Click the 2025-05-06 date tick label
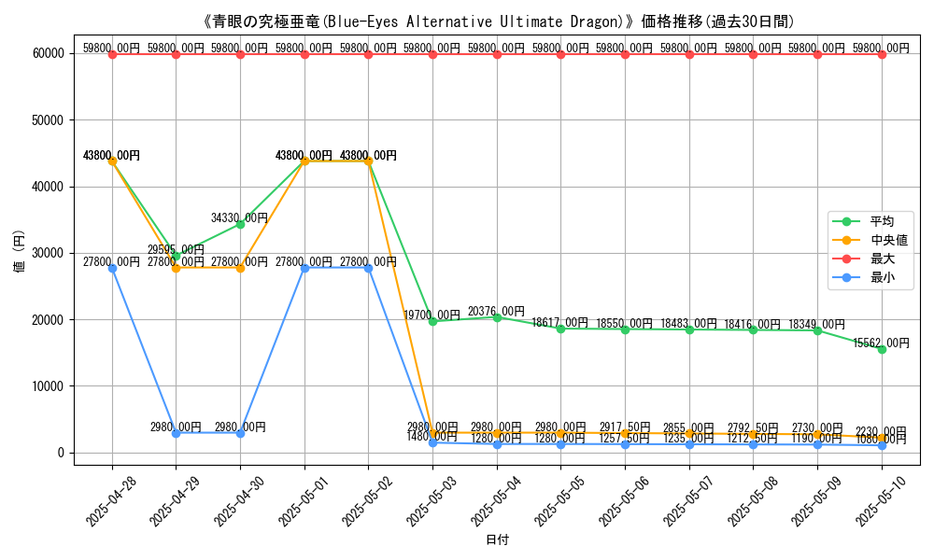This screenshot has height=560, width=934. tap(624, 501)
